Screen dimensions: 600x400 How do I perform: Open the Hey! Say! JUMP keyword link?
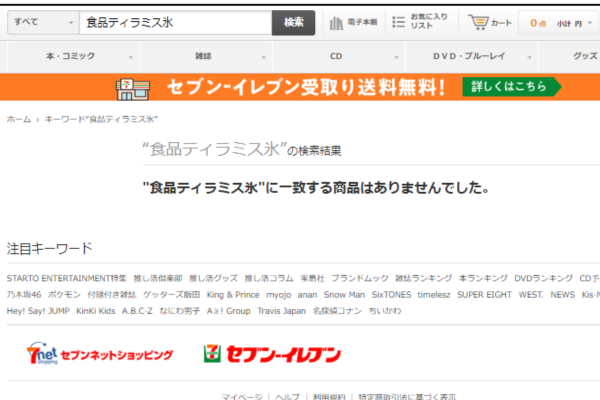38,311
